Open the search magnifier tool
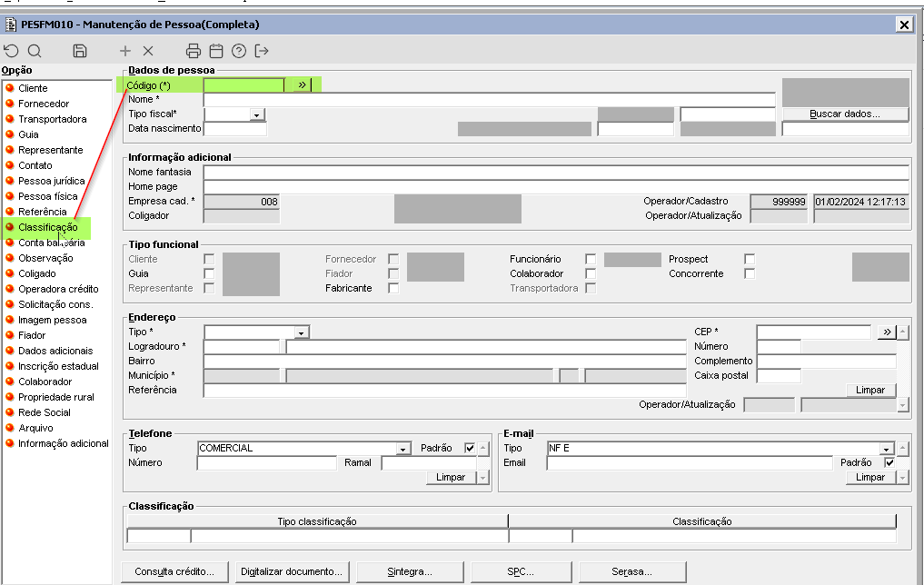 pyautogui.click(x=35, y=51)
